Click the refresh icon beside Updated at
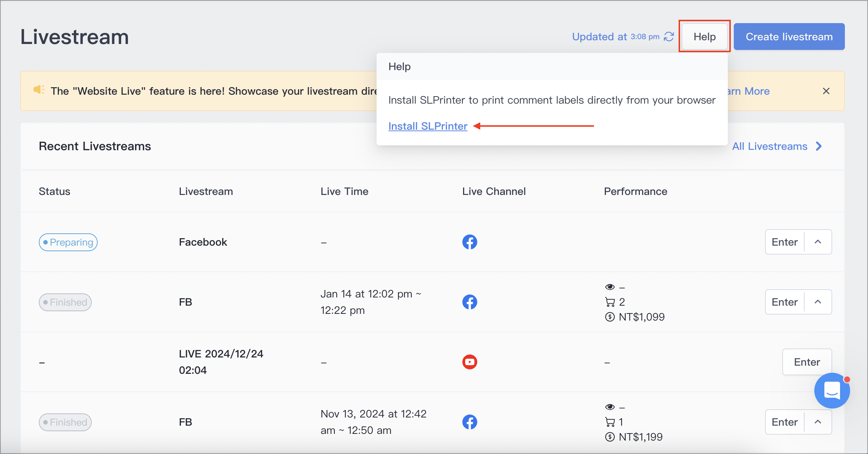 point(669,37)
